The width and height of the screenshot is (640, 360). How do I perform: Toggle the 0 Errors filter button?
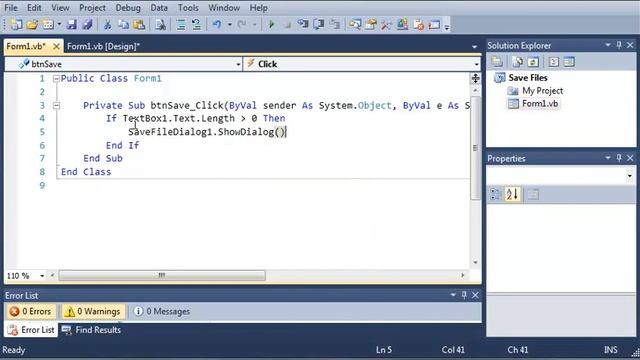(31, 311)
